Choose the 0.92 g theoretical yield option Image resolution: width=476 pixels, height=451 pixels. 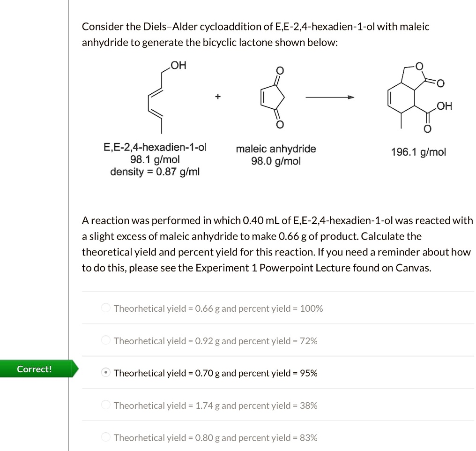[215, 341]
